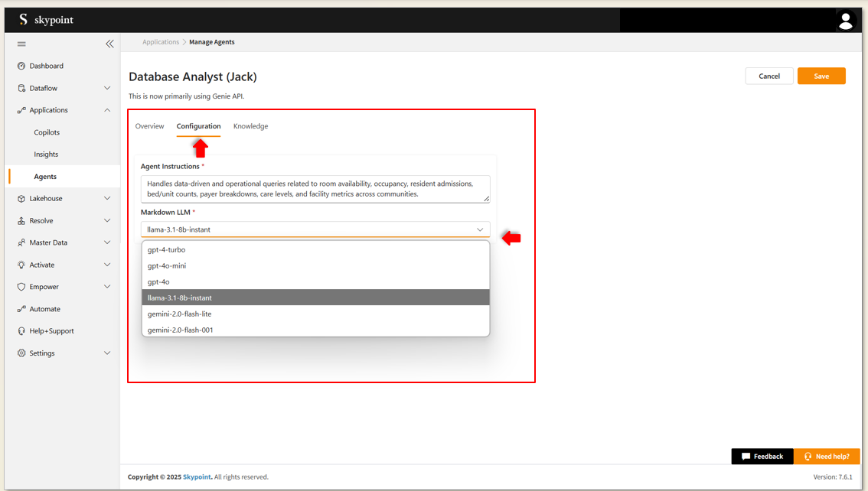Click the Lakehouse cube icon
The image size is (868, 491).
21,199
